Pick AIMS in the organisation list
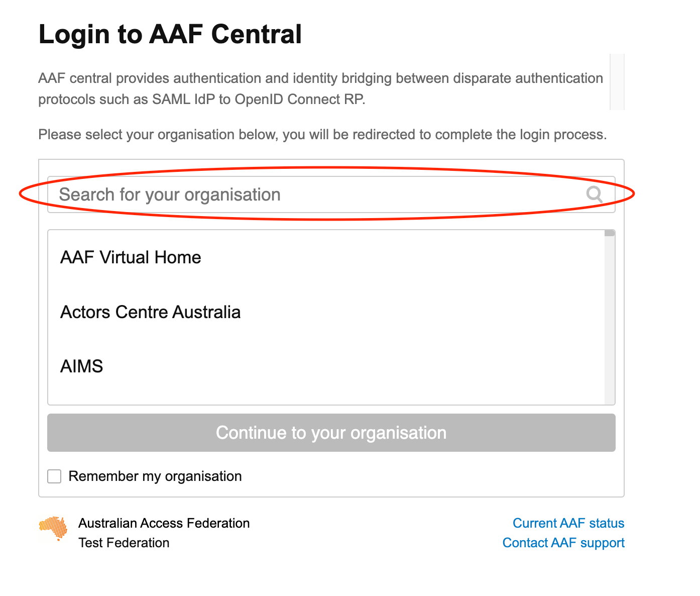 pyautogui.click(x=81, y=366)
